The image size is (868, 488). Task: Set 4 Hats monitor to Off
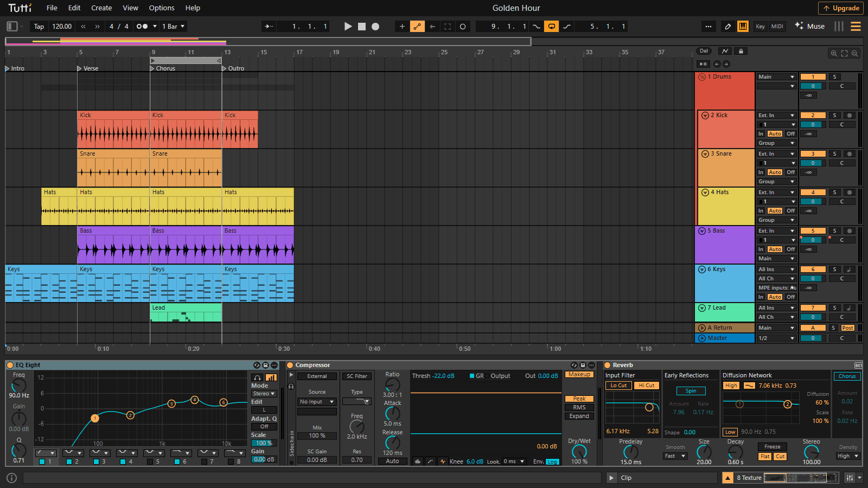[790, 211]
